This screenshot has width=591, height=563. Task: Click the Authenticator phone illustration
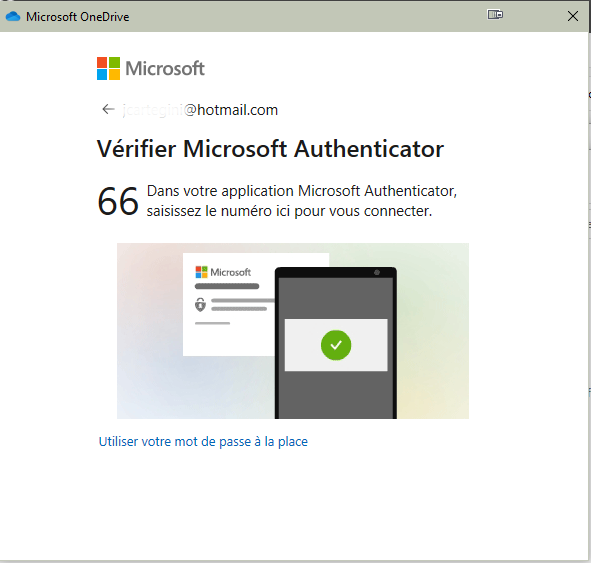click(293, 330)
